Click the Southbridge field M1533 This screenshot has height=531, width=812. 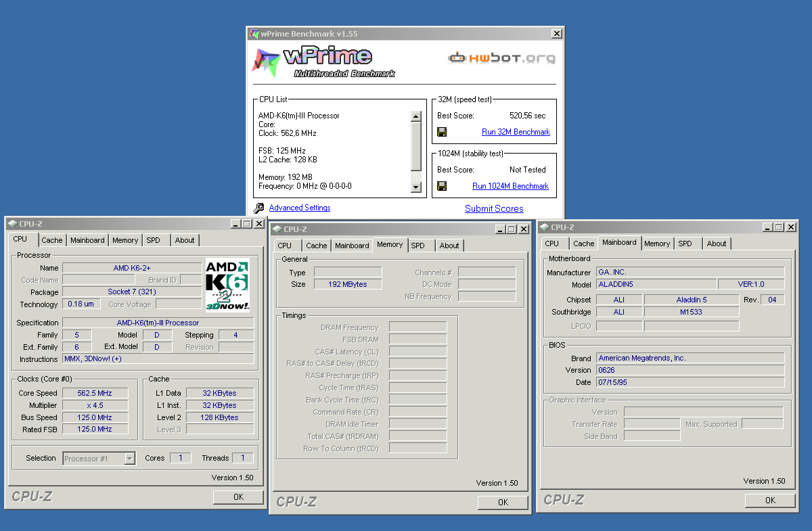[692, 312]
